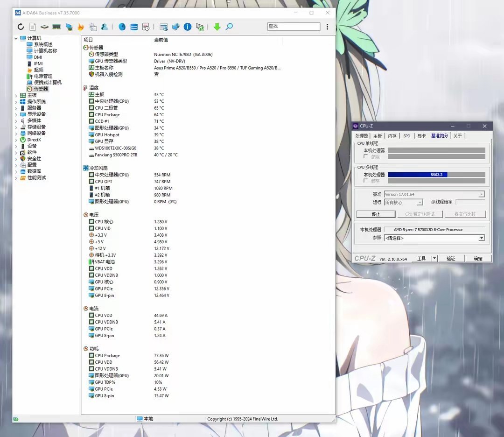This screenshot has height=437, width=504.
Task: Click the 验证 button in CPU-Z
Action: pos(451,258)
